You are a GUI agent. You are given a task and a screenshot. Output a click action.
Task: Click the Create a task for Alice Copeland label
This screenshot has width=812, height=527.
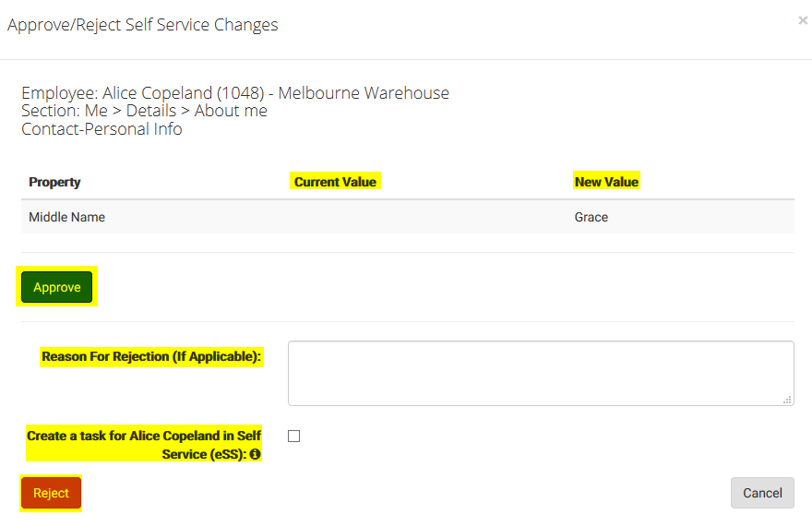[x=144, y=445]
